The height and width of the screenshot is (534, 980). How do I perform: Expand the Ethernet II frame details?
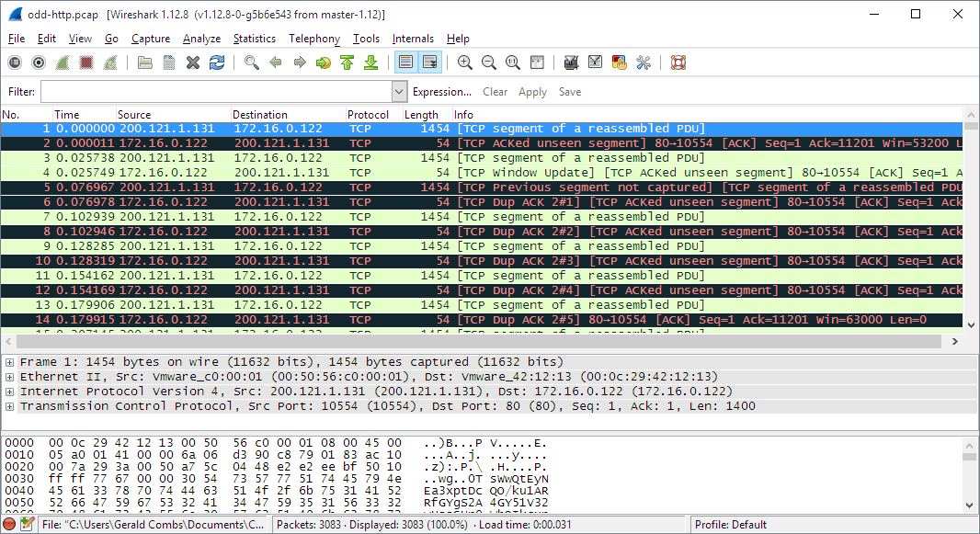coord(9,378)
